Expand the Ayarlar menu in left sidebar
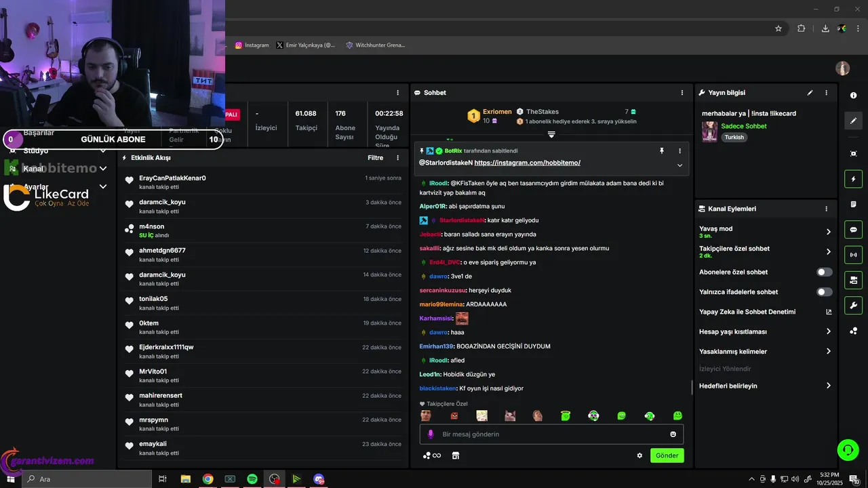 tap(103, 186)
